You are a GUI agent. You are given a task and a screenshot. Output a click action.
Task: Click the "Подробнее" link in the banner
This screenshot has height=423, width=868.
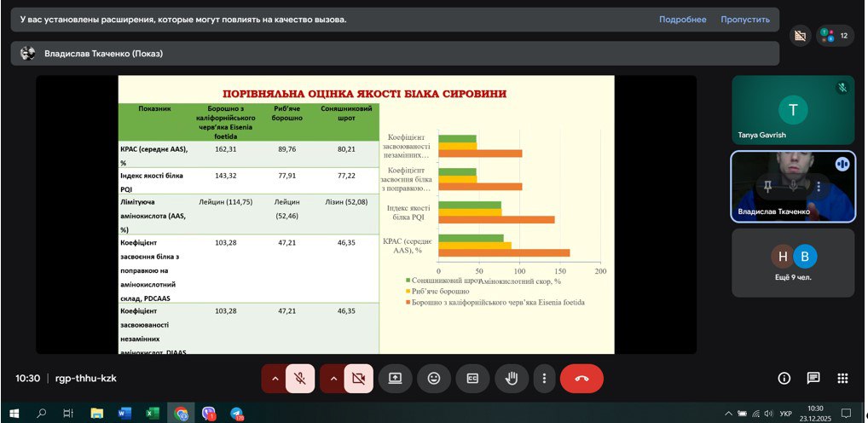coord(682,20)
